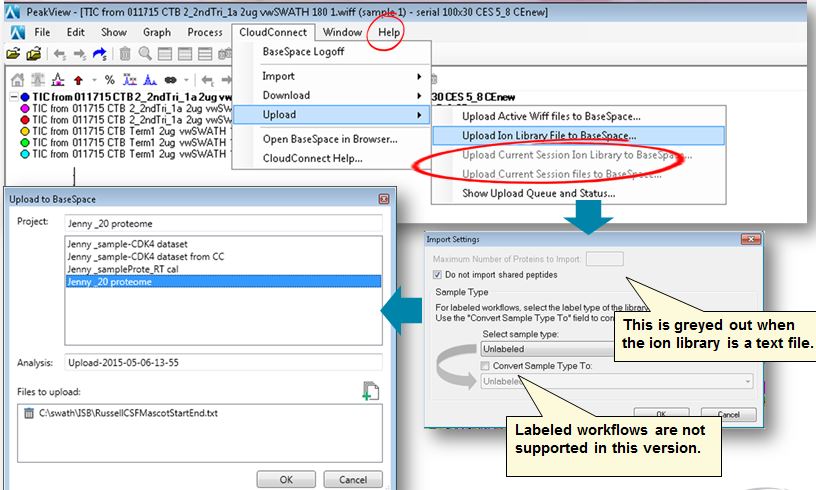816x490 pixels.
Task: Click the cyan trace color circle
Action: [x=24, y=154]
